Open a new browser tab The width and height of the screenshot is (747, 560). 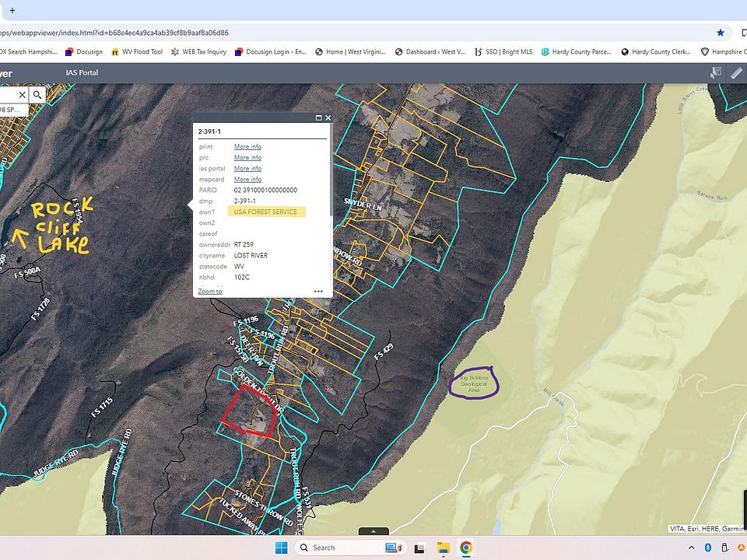(12, 11)
